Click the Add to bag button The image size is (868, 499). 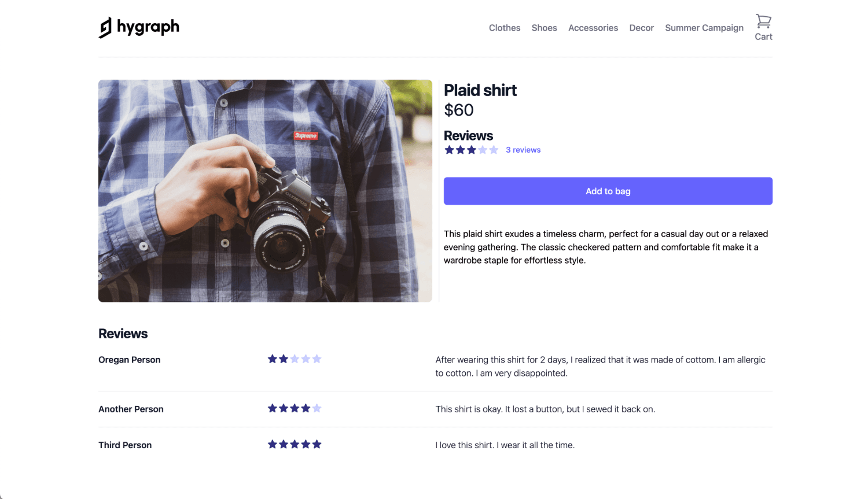[608, 191]
